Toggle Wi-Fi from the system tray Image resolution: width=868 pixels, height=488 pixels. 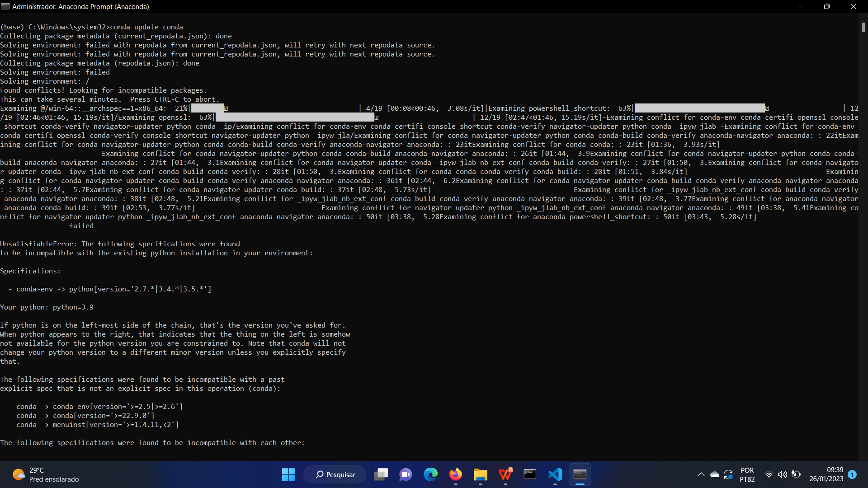[769, 474]
